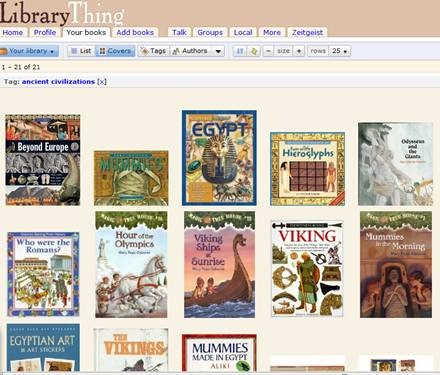The height and width of the screenshot is (375, 440).
Task: Open the Viking Eyewitness book cover
Action: point(307,269)
